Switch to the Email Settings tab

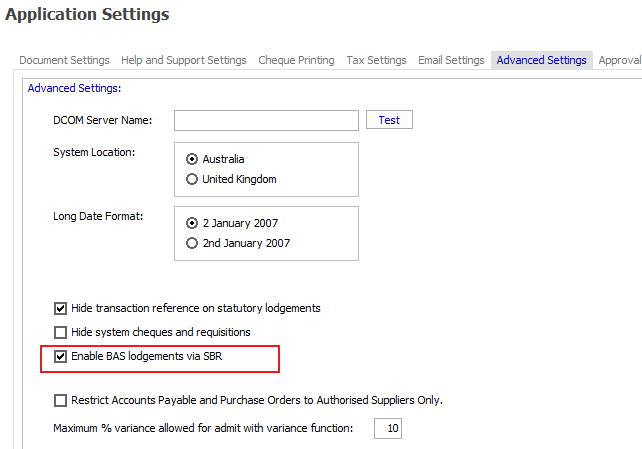(451, 60)
